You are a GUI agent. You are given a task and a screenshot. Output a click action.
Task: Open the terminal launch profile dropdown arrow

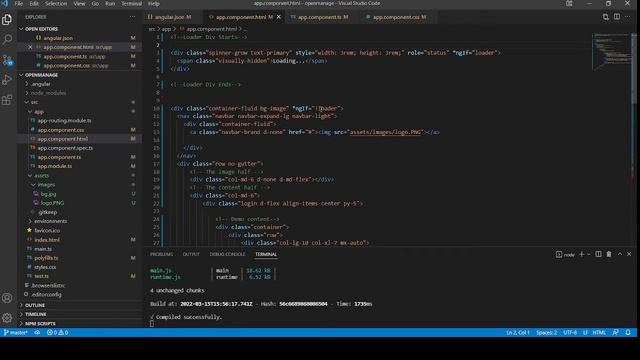[589, 254]
